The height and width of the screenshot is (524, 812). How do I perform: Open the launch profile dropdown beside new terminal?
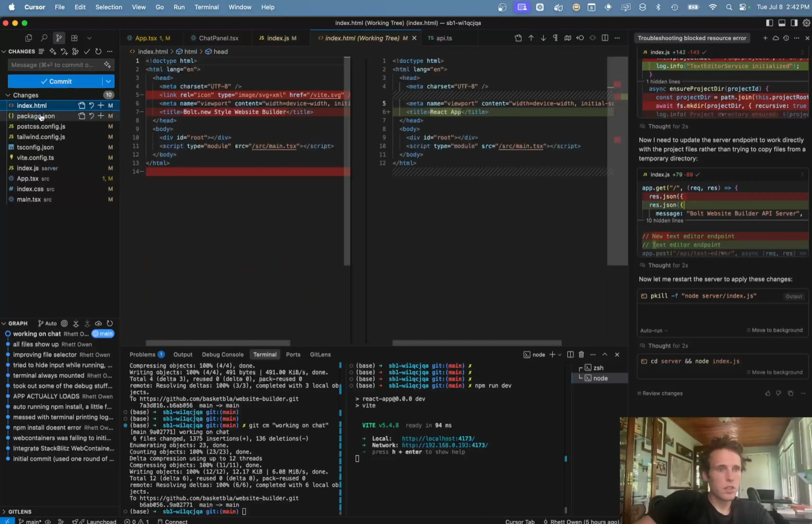560,354
